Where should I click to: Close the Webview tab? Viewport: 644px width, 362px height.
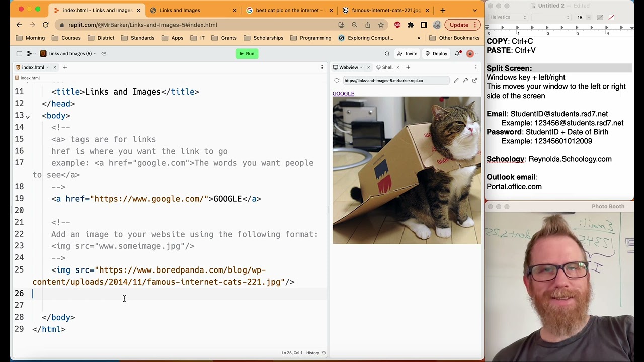click(368, 67)
